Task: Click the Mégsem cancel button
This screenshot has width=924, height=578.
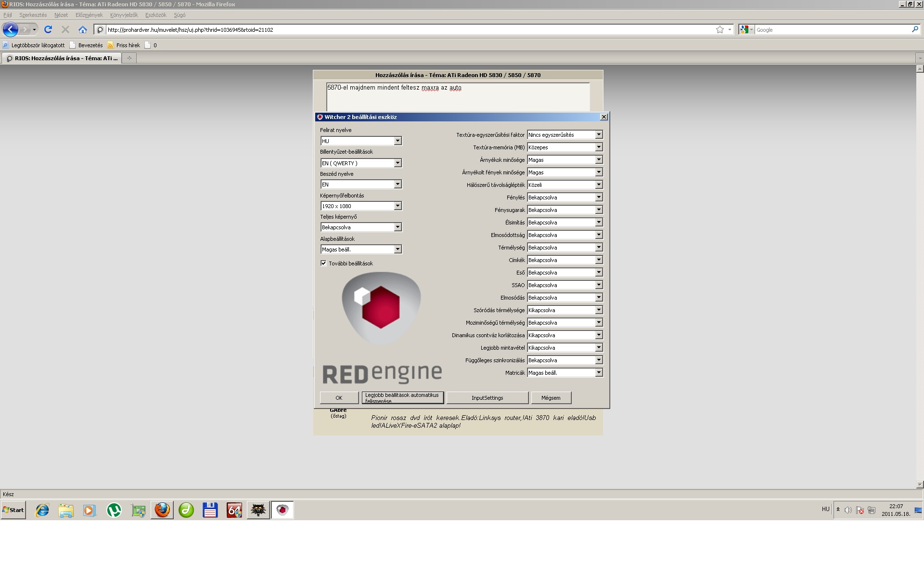Action: 551,398
